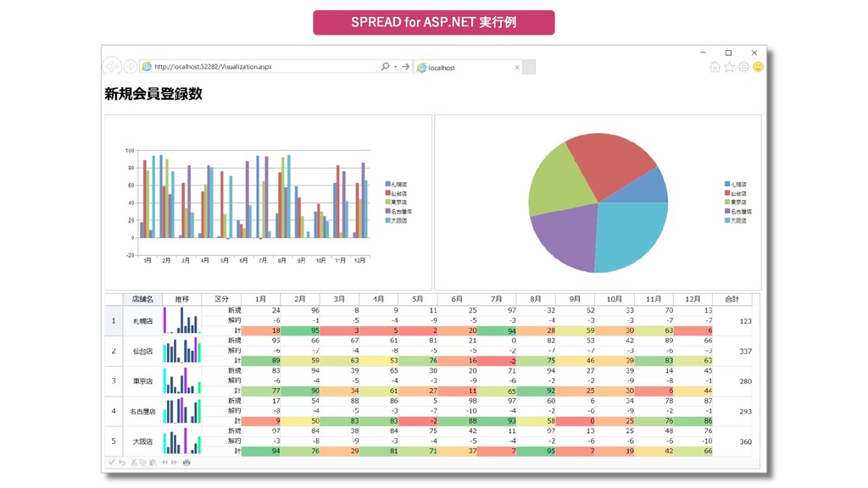
Task: Select the 区分 column header
Action: [x=221, y=299]
